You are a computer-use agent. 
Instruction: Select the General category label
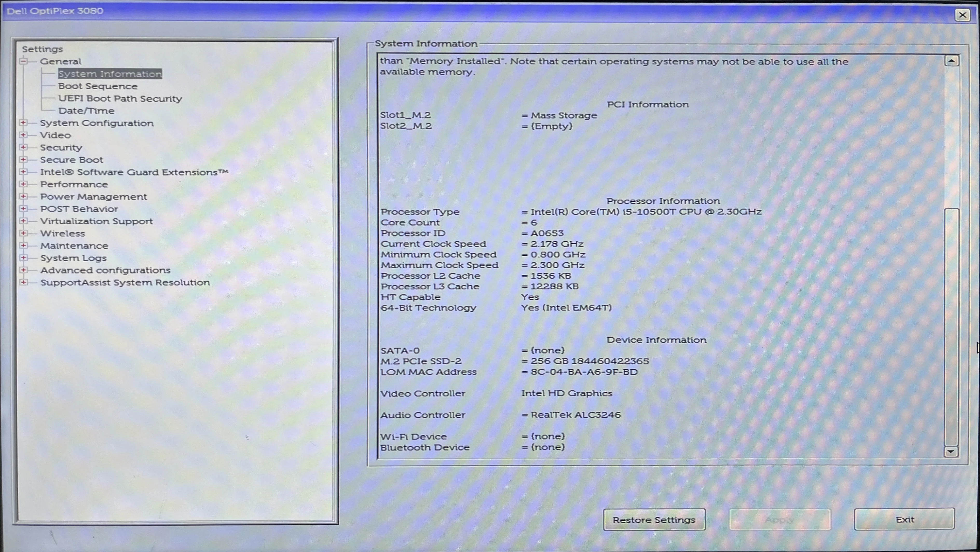61,61
